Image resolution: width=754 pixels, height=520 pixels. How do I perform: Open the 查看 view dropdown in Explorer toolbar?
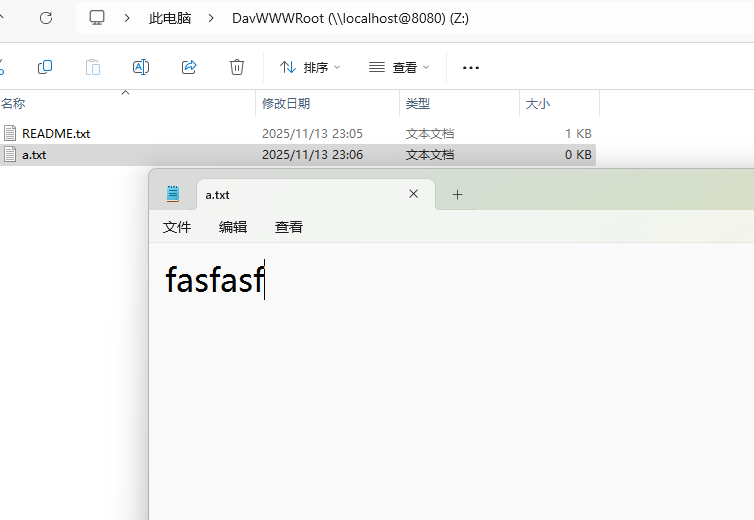click(399, 67)
